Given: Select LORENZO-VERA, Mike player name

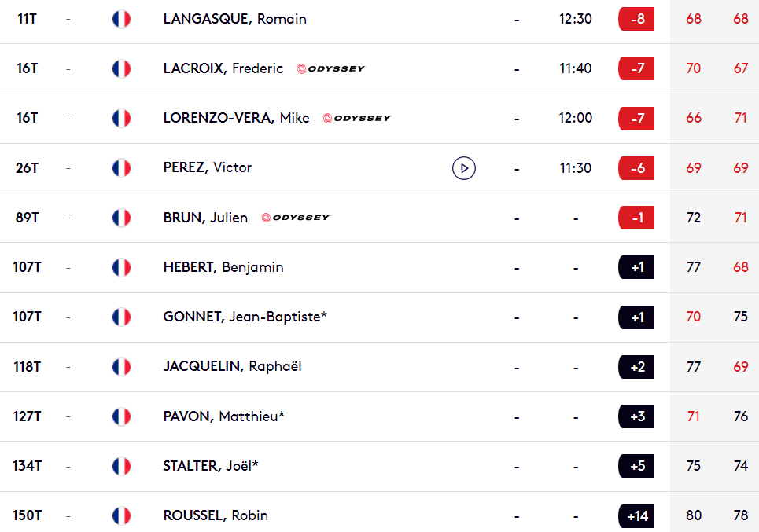Looking at the screenshot, I should [x=236, y=118].
